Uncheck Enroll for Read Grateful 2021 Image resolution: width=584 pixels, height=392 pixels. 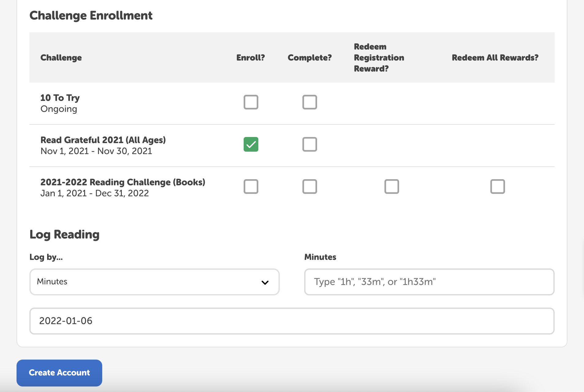251,144
